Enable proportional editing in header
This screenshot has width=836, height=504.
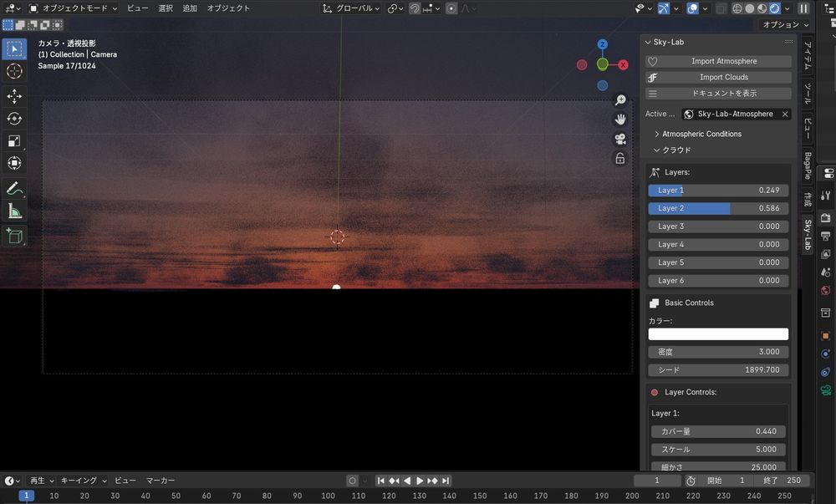451,8
